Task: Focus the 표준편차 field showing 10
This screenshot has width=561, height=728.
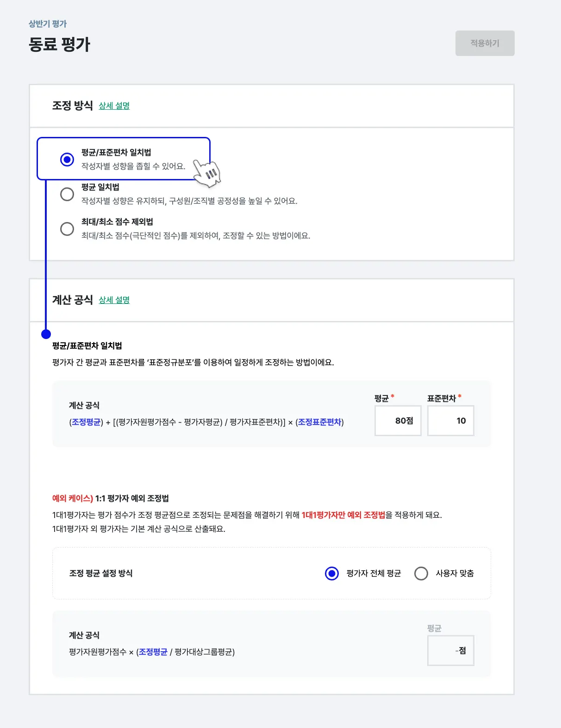Action: point(451,420)
